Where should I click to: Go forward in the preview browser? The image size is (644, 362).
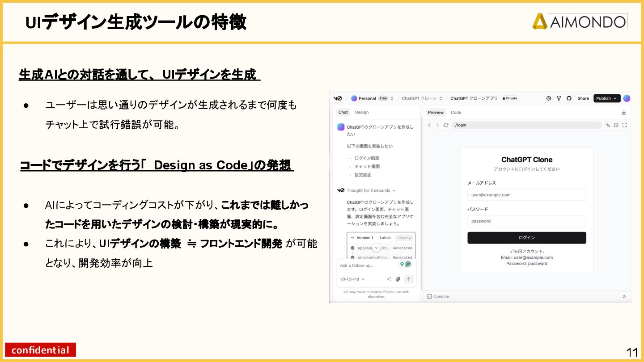(x=437, y=125)
